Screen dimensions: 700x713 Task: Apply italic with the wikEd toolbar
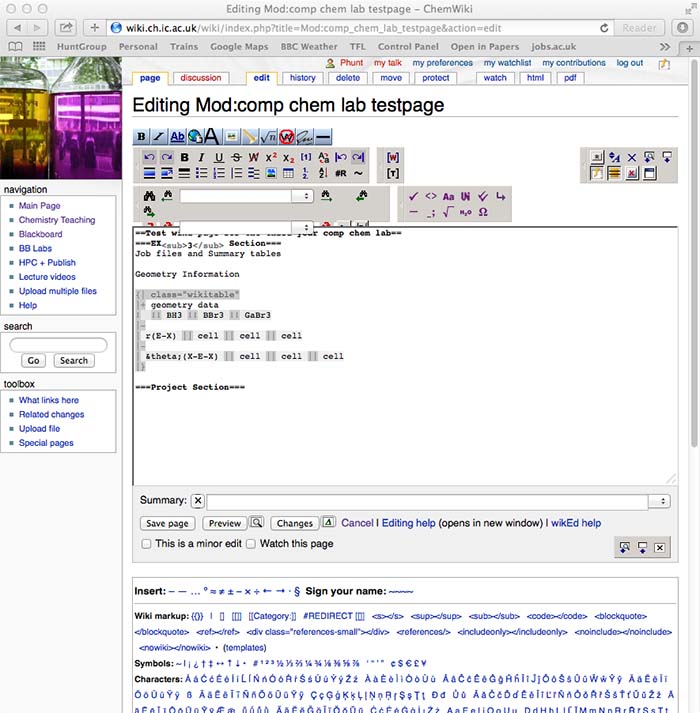click(201, 158)
